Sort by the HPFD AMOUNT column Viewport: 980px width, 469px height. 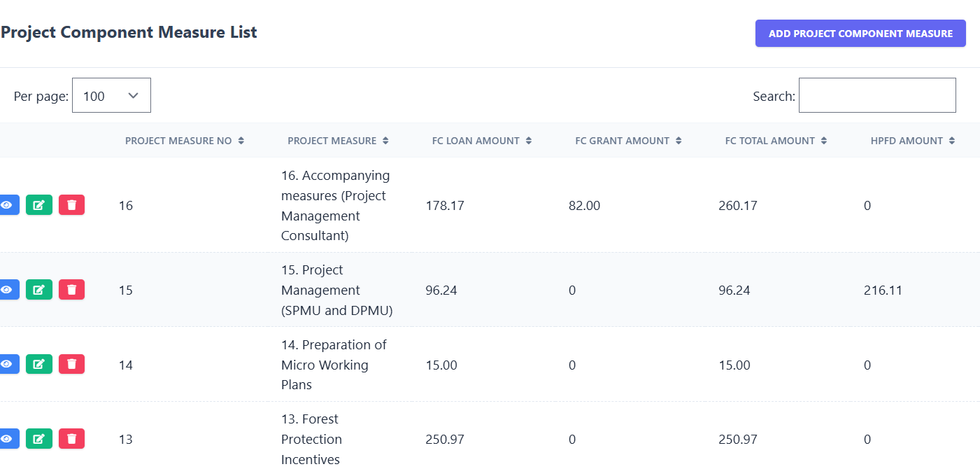(913, 140)
